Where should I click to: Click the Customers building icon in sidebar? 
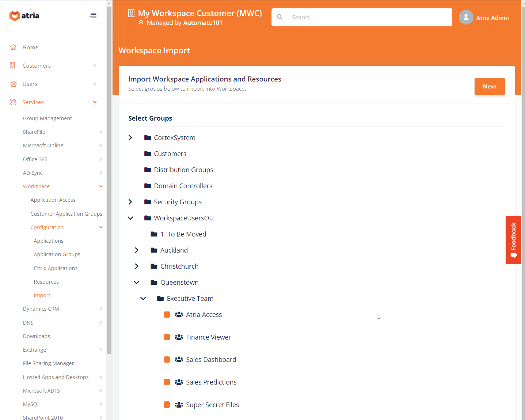(12, 65)
